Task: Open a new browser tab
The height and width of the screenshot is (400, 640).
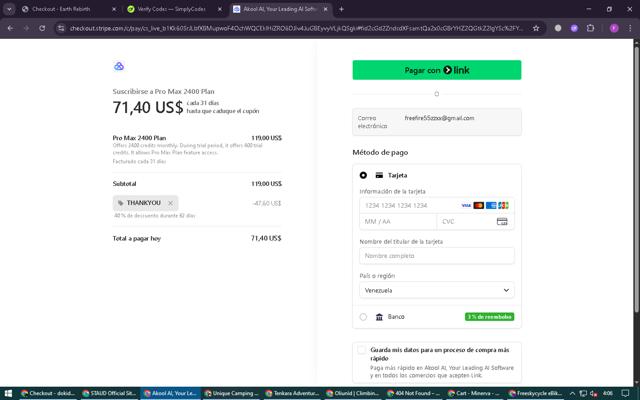Action: (341, 9)
